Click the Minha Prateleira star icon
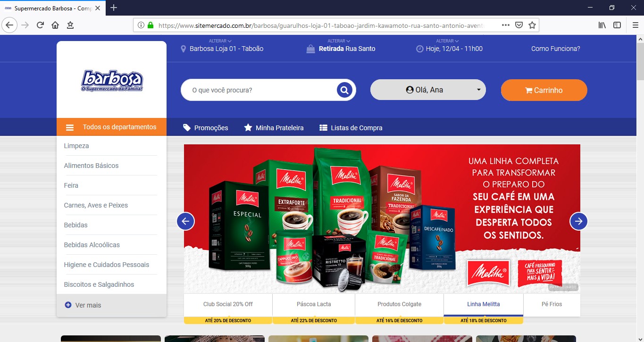644x342 pixels. pos(248,127)
